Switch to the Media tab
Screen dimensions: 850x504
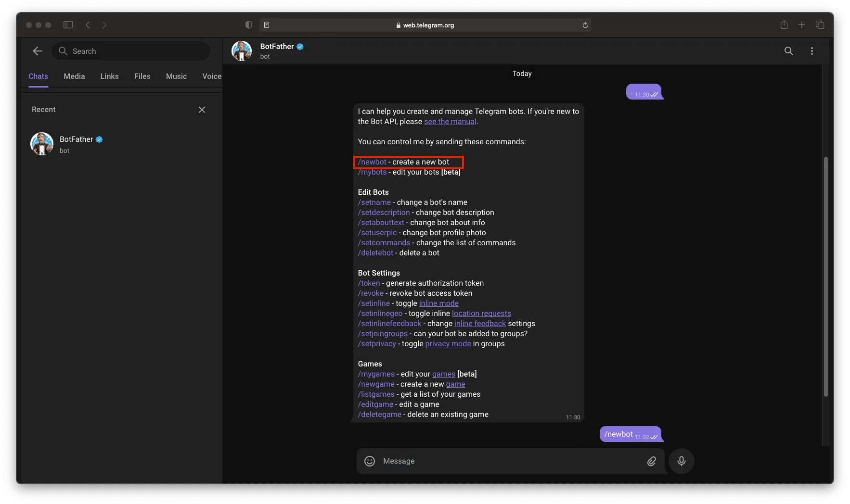(74, 76)
